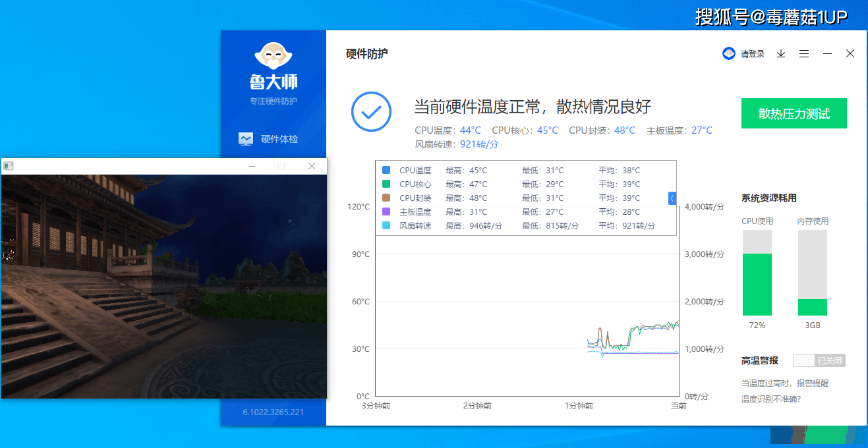Screen dimensions: 868x448
Task: Click the 2分钟前 time axis label
Action: [x=477, y=406]
